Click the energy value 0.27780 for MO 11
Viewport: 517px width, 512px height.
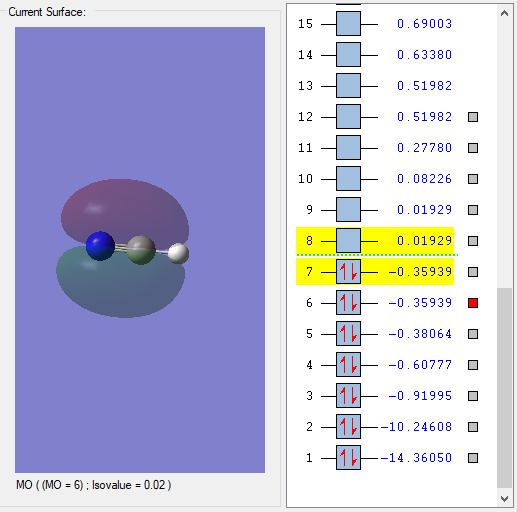coord(424,148)
